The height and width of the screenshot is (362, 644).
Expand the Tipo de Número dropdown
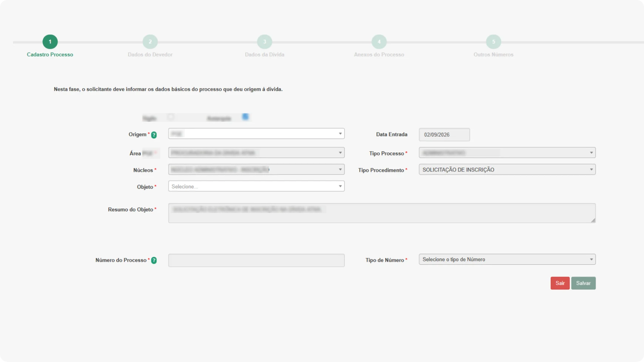pos(507,259)
